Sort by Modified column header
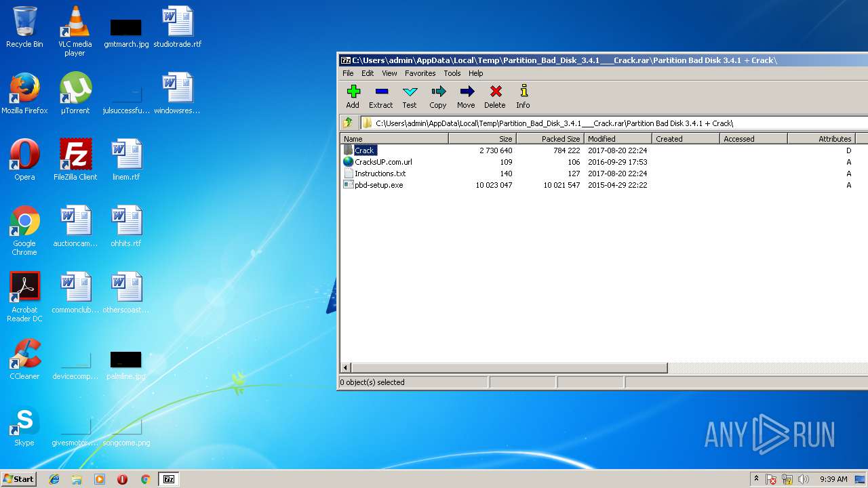Viewport: 868px width, 488px height. 618,138
